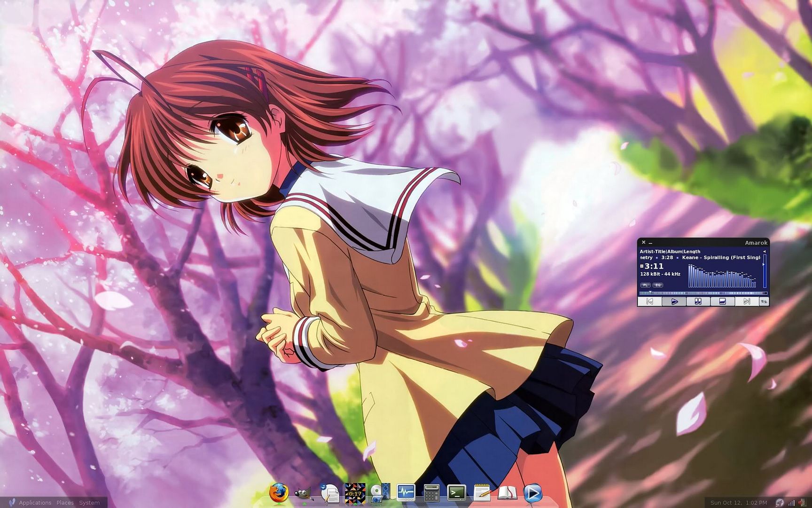
Task: Close the Amarok player window
Action: (644, 242)
